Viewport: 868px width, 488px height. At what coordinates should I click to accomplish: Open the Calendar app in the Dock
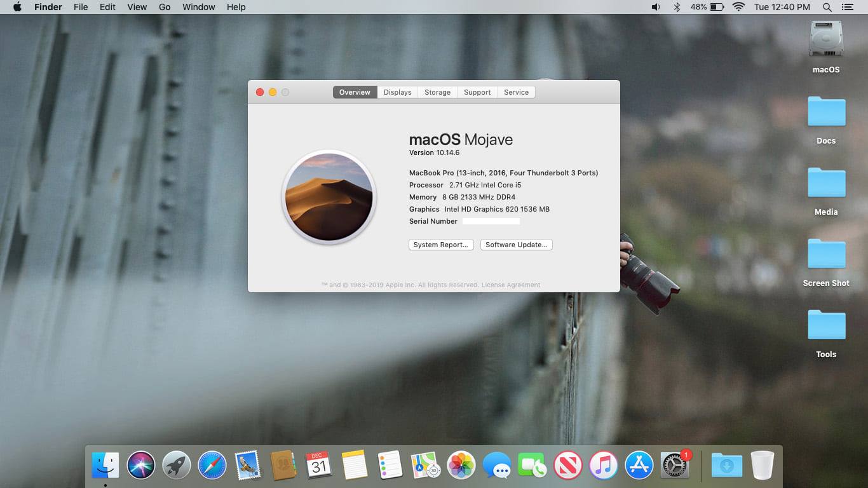tap(318, 465)
